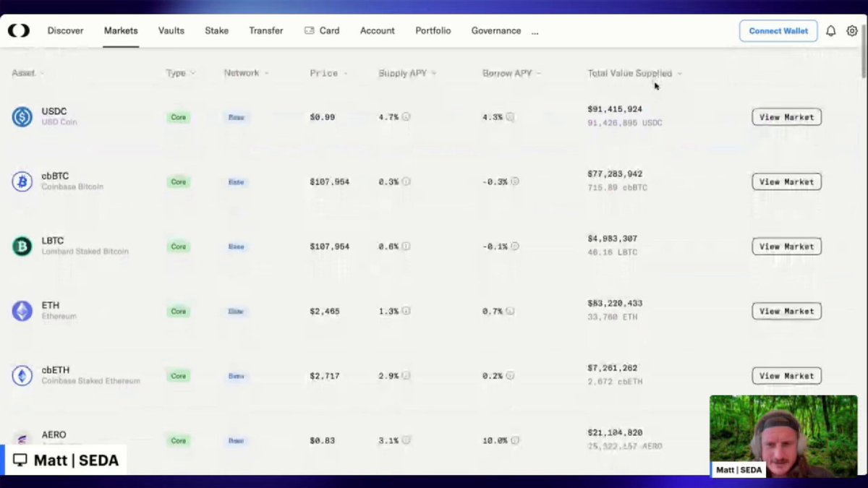
Task: Open the Card tab
Action: point(322,31)
